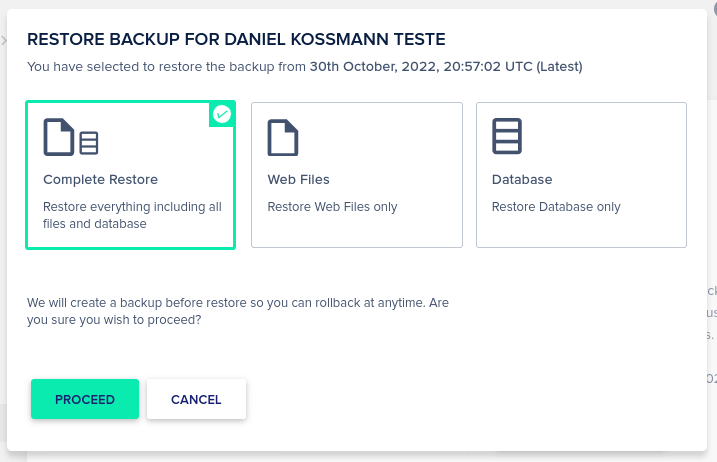Click the "Restore Web Files only" description
Viewport: 717px width, 462px height.
(x=332, y=207)
